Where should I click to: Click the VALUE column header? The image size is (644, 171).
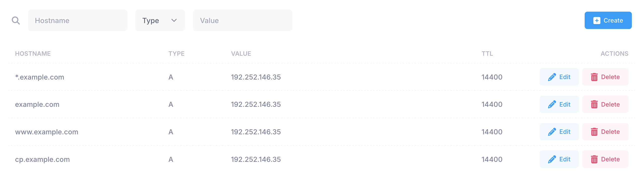coord(241,54)
